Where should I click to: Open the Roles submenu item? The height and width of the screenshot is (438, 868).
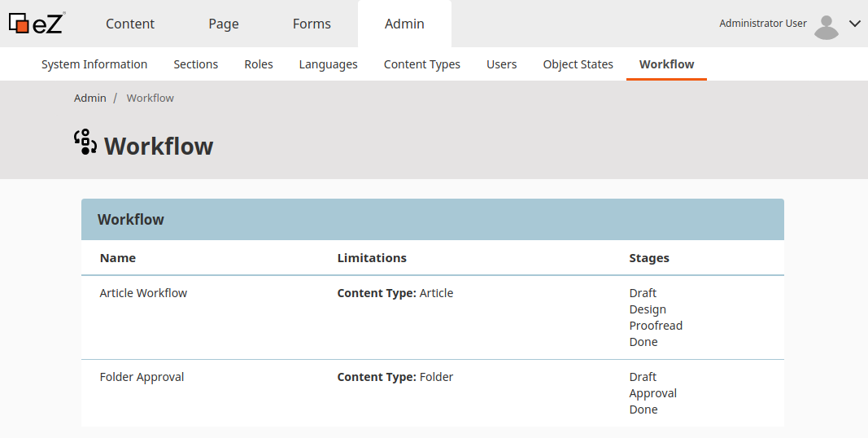tap(259, 64)
